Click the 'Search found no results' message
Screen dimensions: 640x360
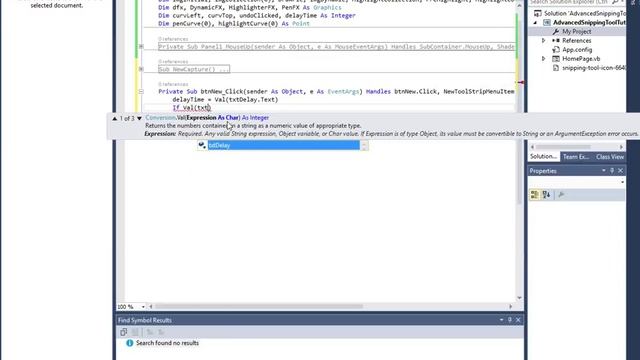167,343
